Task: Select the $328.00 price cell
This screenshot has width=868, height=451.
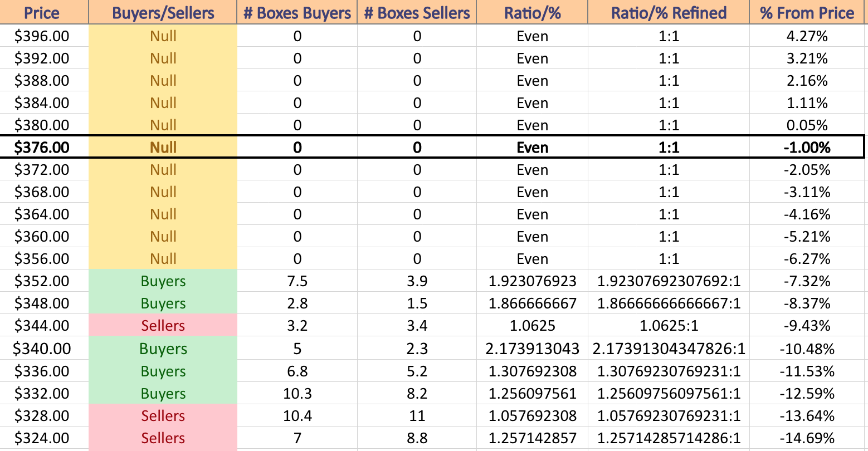Action: (x=44, y=416)
